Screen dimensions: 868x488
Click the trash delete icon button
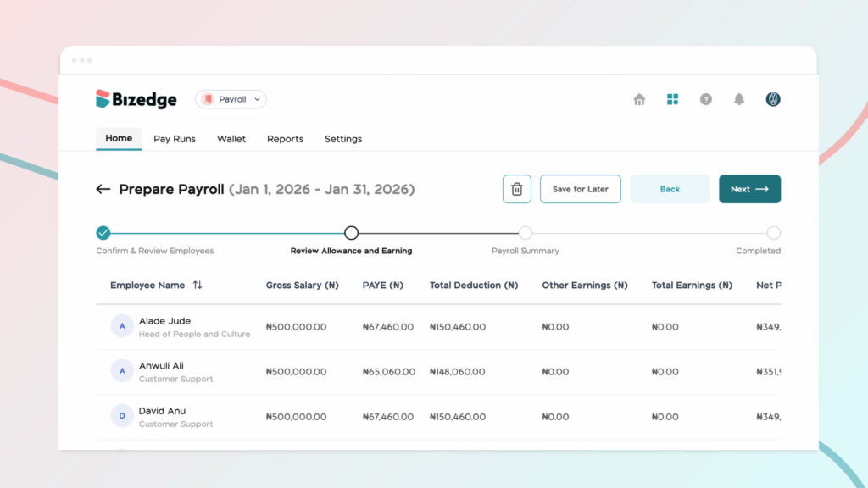coord(517,189)
